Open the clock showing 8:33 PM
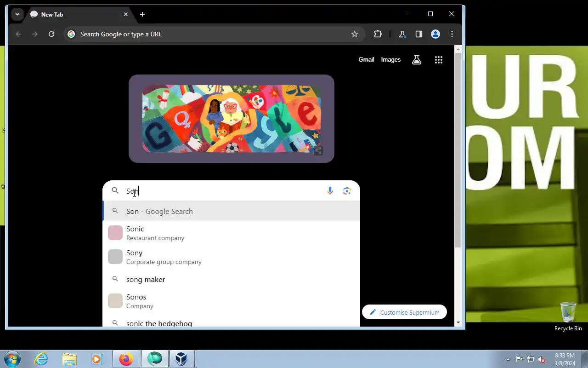Screen dimensions: 588x368 coord(565,359)
